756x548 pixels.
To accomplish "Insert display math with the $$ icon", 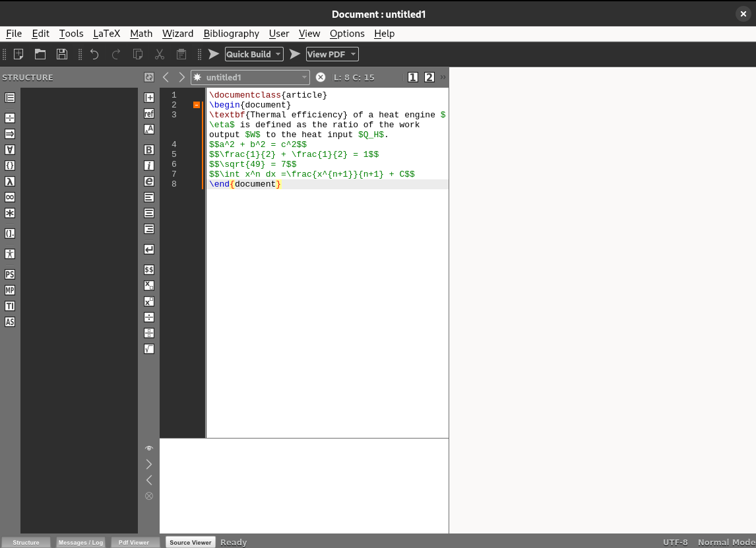I will [149, 270].
